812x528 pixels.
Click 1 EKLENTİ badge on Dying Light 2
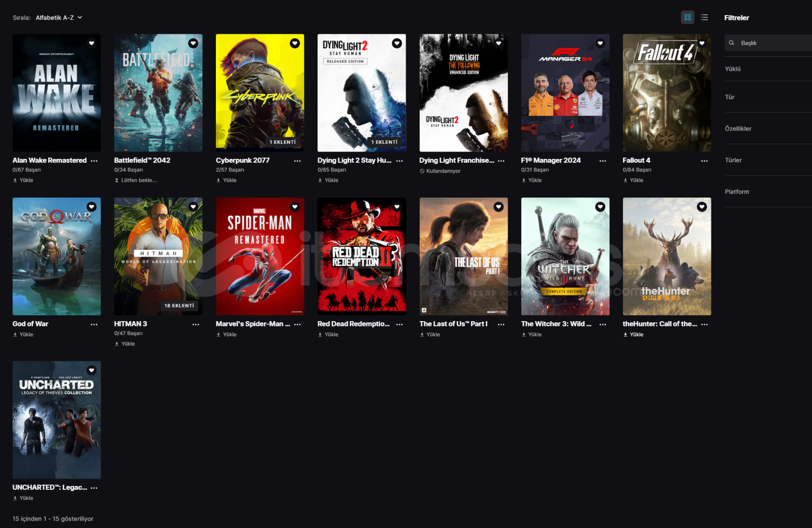pyautogui.click(x=385, y=142)
